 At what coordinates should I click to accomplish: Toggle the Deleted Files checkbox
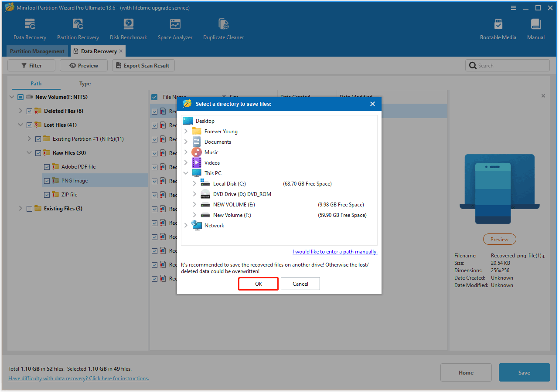29,111
